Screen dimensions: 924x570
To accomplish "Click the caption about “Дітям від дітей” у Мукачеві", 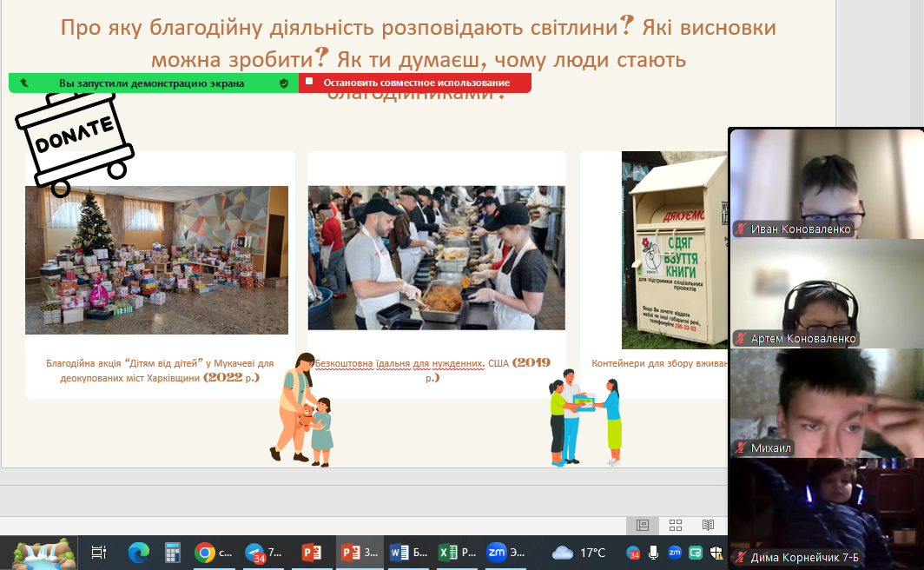I will coord(160,370).
